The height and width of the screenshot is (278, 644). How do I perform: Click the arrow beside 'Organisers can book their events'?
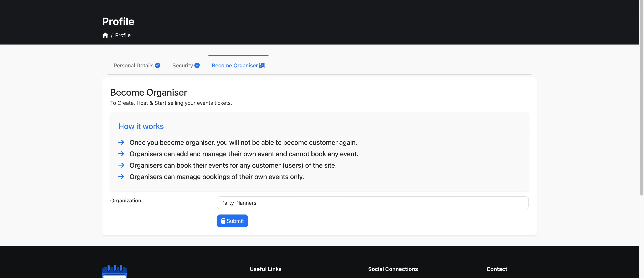click(x=121, y=165)
